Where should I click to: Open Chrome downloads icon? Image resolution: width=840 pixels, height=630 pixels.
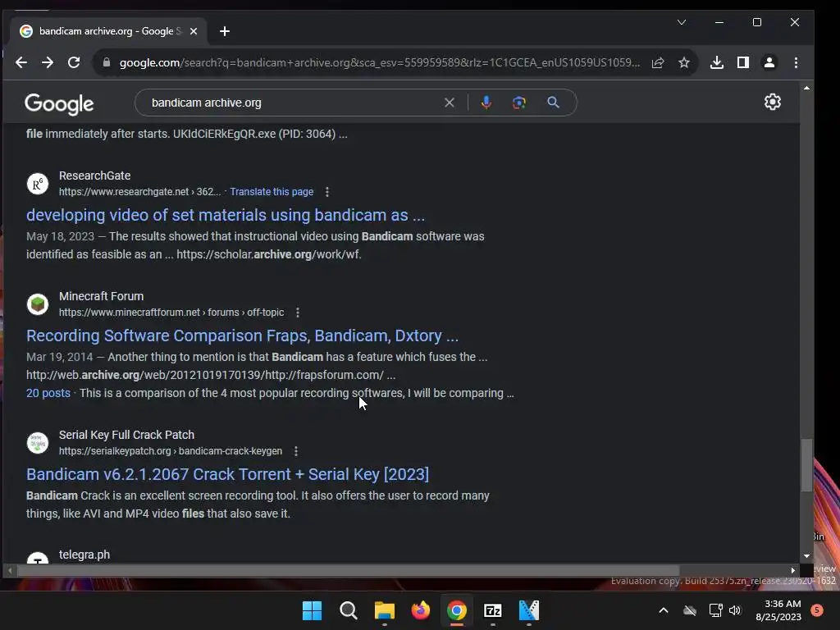717,62
